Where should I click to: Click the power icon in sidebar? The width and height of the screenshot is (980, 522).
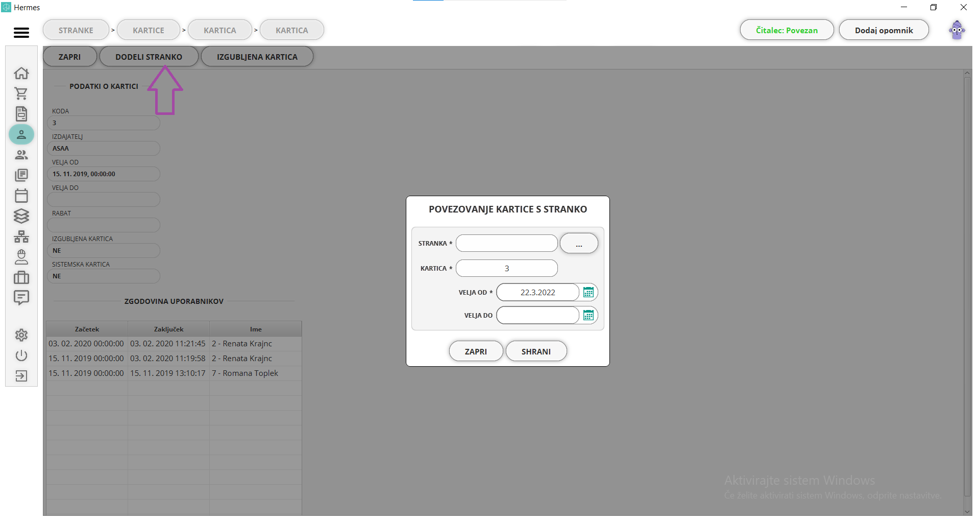pyautogui.click(x=21, y=355)
